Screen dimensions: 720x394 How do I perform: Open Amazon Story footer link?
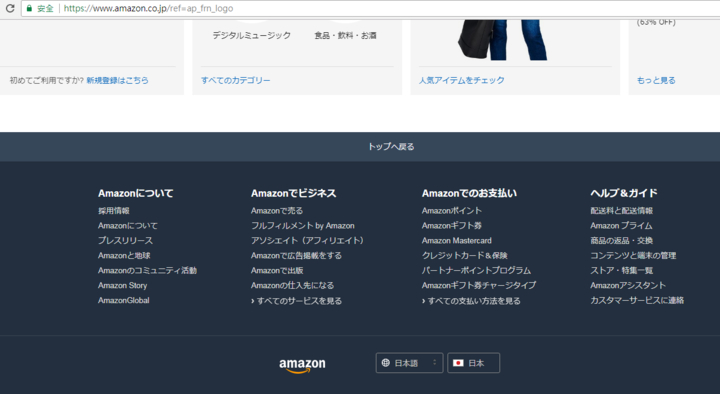click(122, 285)
